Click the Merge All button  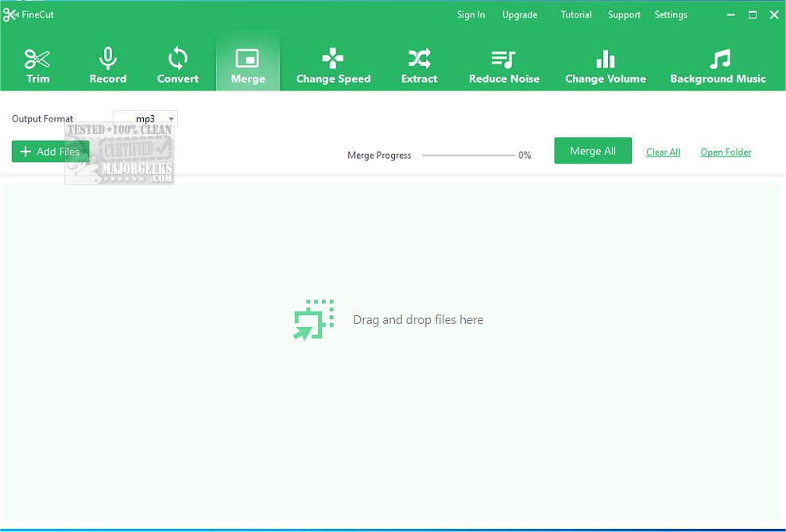click(593, 151)
